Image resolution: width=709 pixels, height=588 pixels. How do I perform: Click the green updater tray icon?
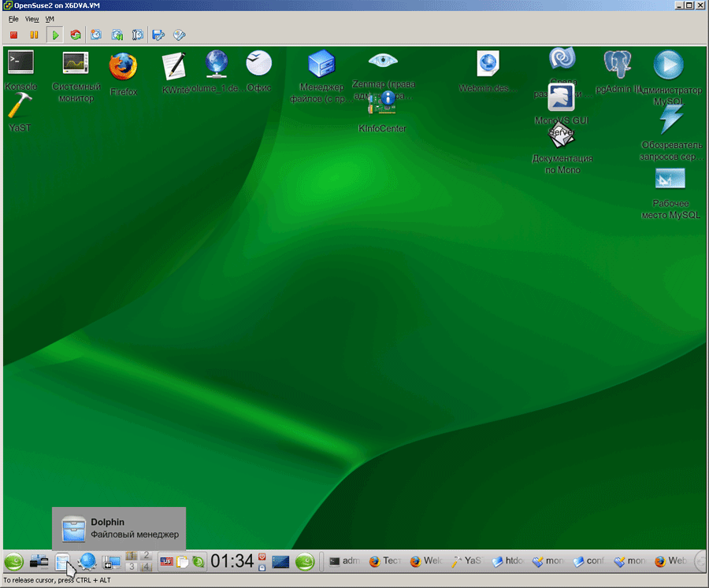[198, 562]
